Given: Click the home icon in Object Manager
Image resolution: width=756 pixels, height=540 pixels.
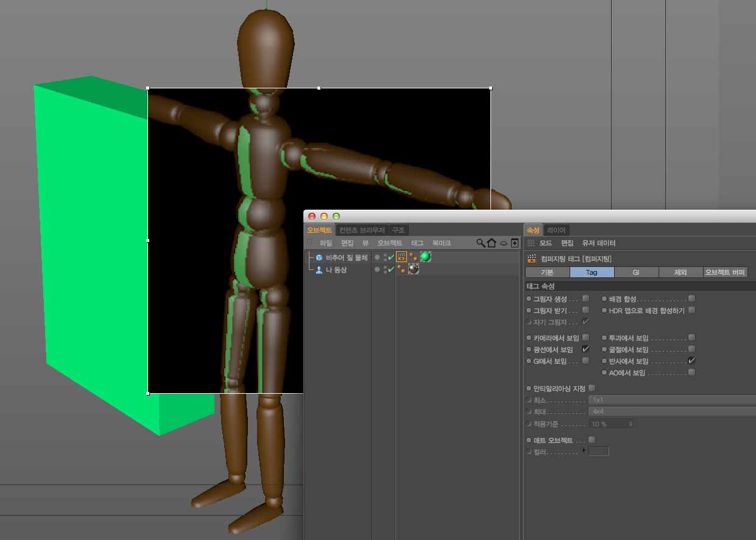Looking at the screenshot, I should click(492, 243).
